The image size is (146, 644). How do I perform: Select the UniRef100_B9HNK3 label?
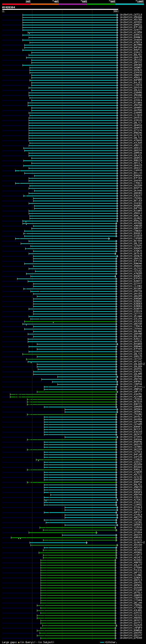(131, 37)
